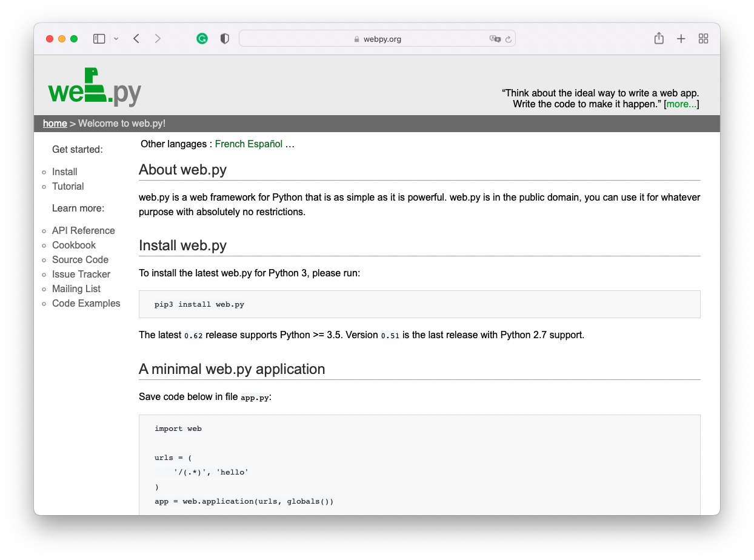This screenshot has height=560, width=754.
Task: Open the Cookbook sidebar link
Action: 74,245
